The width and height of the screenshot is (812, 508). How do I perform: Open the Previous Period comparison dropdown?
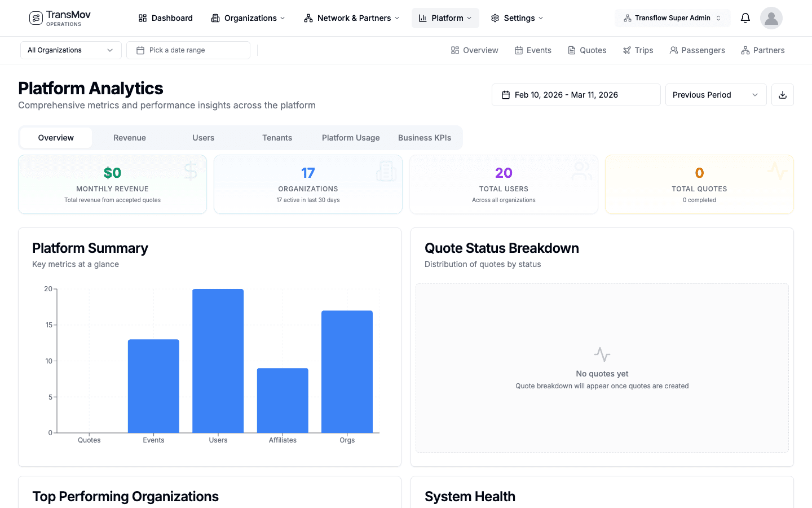click(x=716, y=94)
